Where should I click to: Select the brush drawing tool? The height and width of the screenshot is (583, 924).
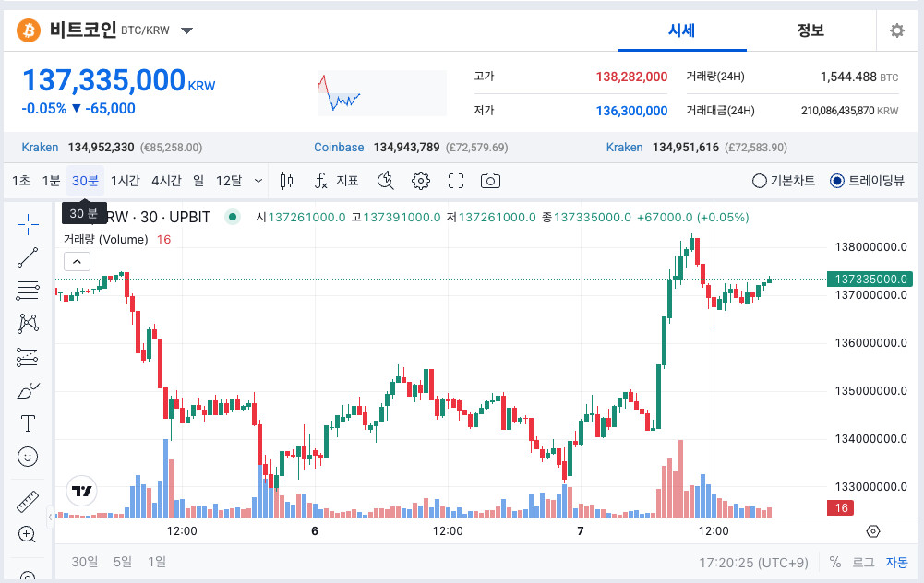28,390
